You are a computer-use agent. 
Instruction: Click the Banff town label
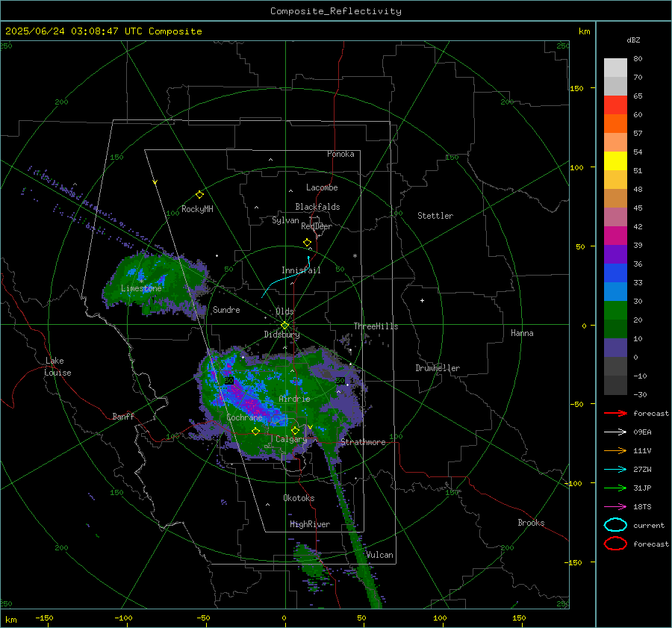coord(123,416)
